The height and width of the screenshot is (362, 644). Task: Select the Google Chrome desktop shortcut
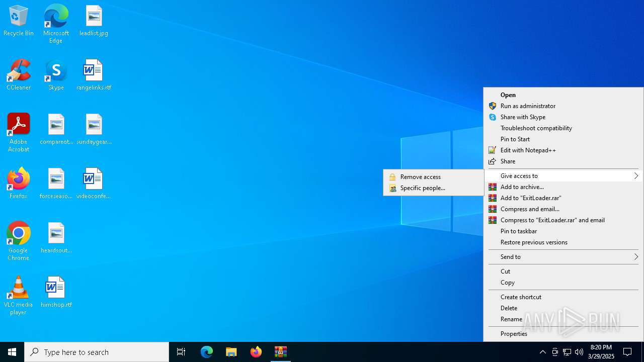pos(19,241)
